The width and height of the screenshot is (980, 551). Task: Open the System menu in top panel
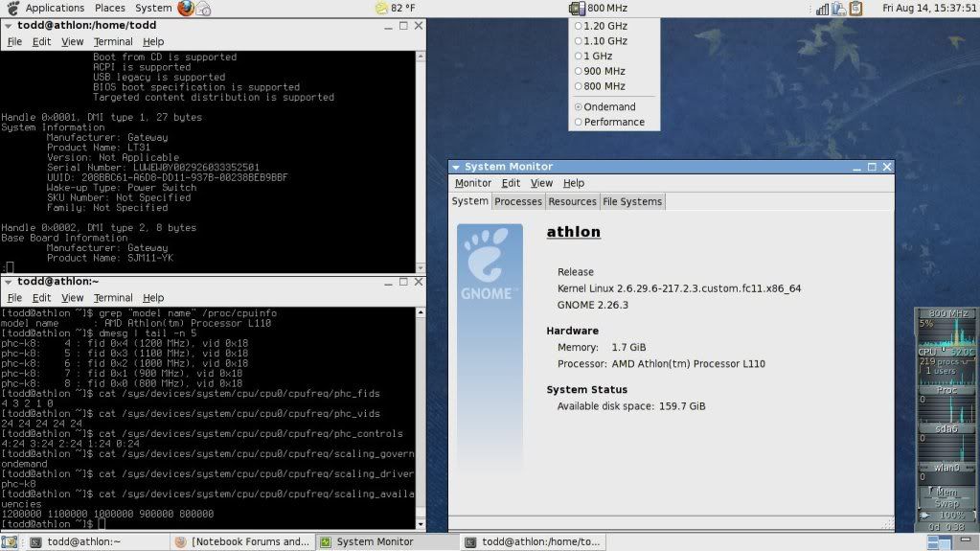point(153,8)
